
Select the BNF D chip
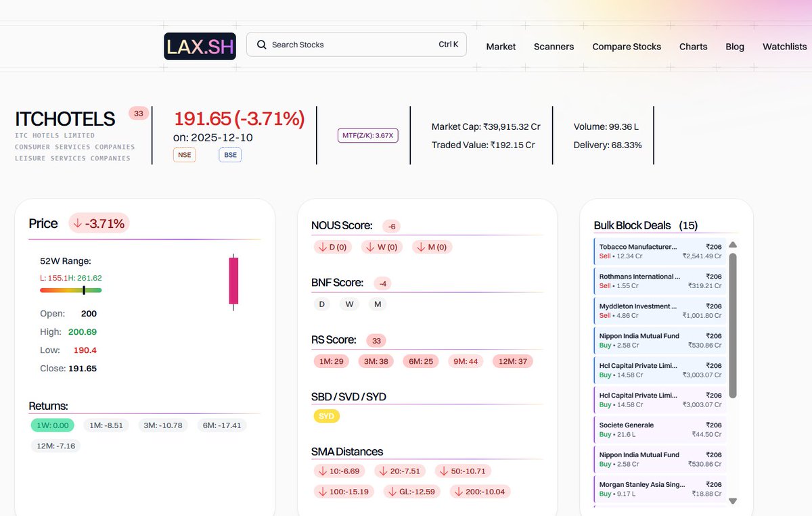pos(322,304)
